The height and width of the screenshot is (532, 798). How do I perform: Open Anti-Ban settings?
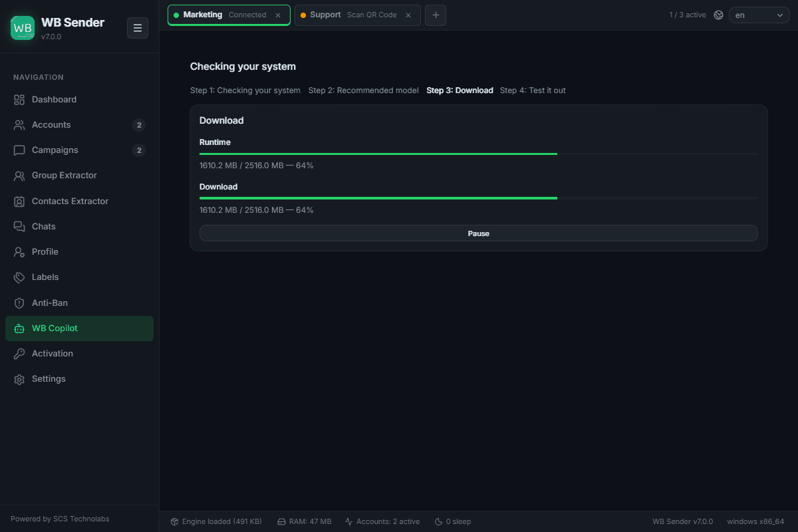coord(79,303)
